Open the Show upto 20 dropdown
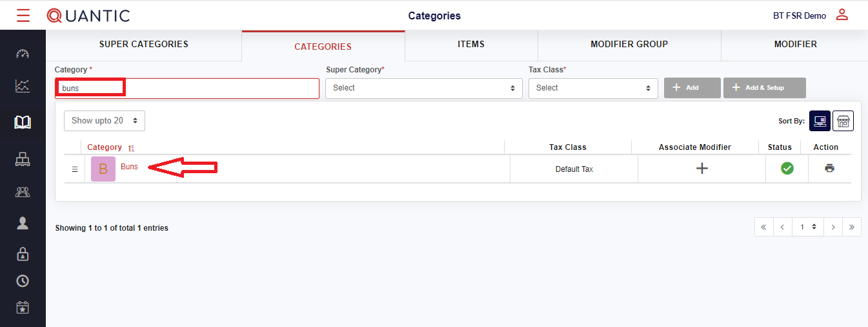This screenshot has height=327, width=868. [105, 121]
